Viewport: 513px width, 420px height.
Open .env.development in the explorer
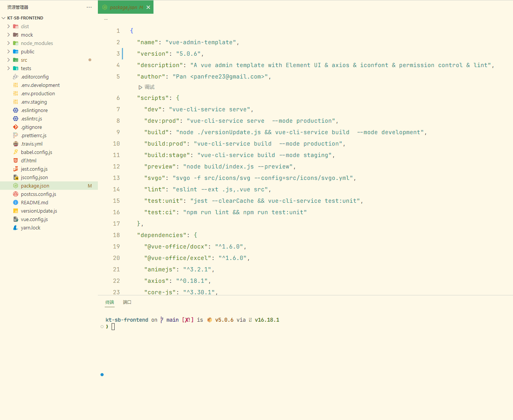click(x=40, y=85)
